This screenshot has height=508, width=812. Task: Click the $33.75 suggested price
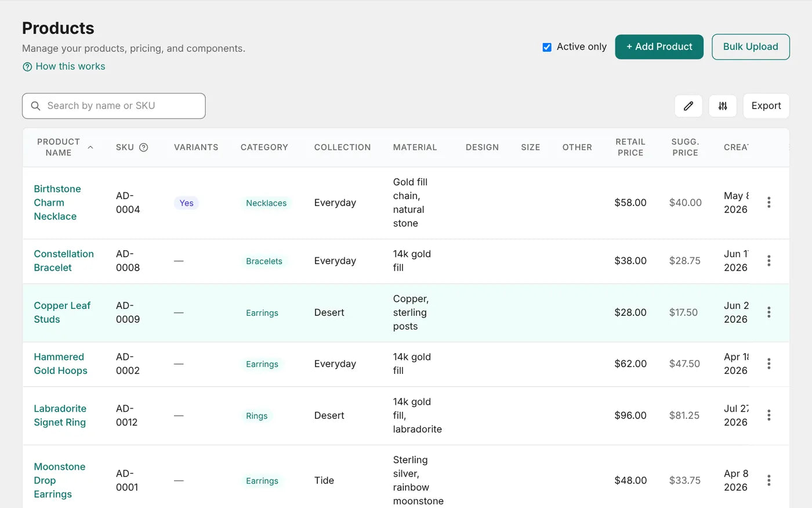685,481
